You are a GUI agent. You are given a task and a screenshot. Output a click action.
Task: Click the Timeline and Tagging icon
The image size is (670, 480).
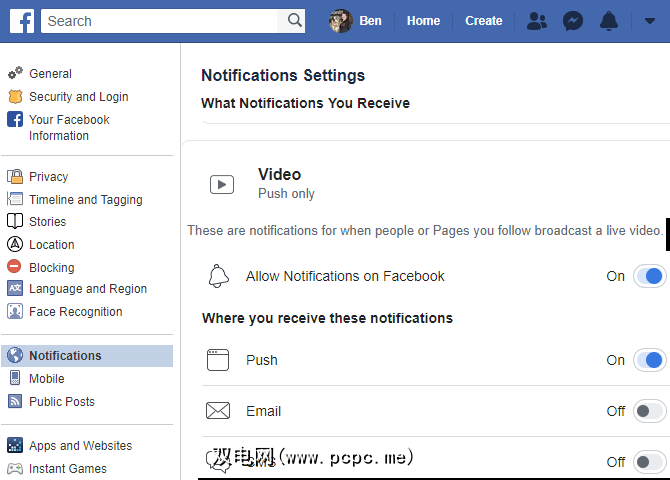point(15,199)
